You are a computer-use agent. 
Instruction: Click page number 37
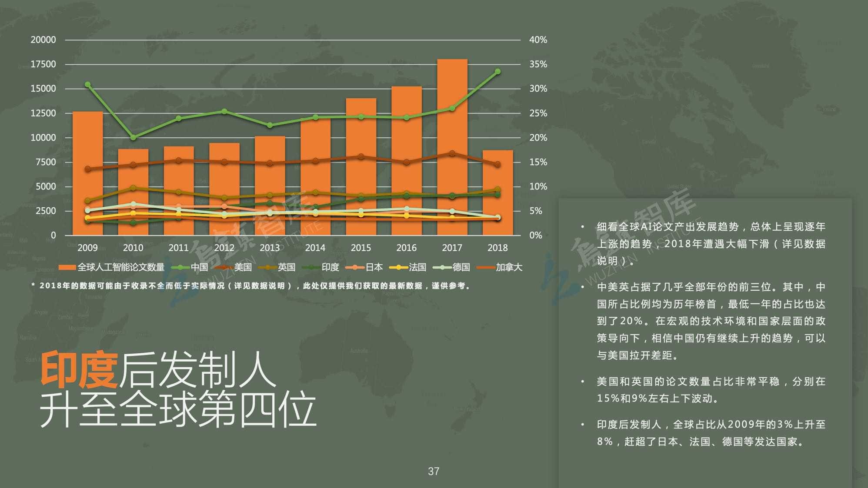(x=434, y=471)
